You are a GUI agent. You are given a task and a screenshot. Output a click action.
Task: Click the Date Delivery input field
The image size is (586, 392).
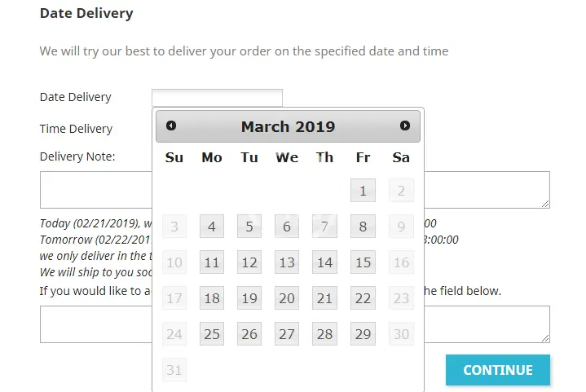217,98
